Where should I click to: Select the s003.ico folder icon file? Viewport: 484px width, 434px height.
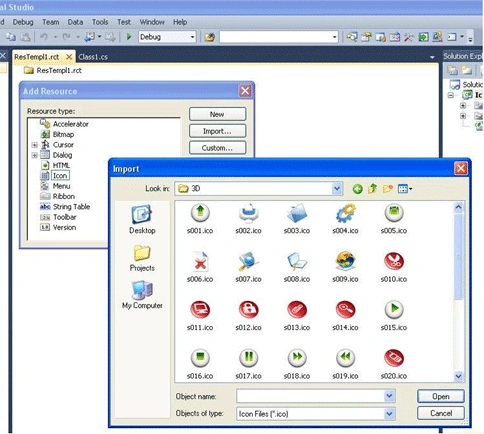coord(297,219)
